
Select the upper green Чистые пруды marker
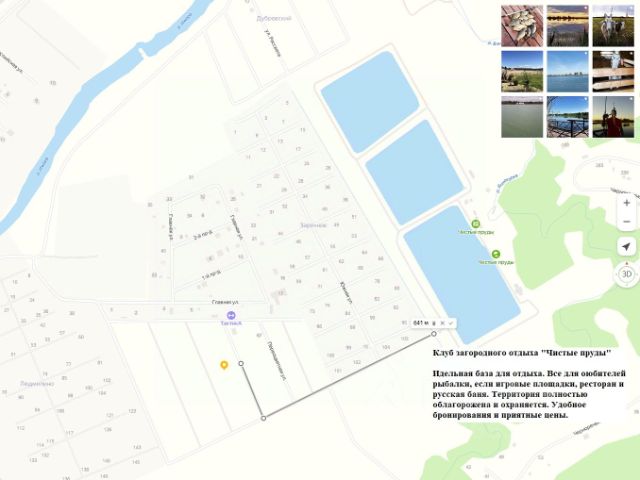coord(475,224)
